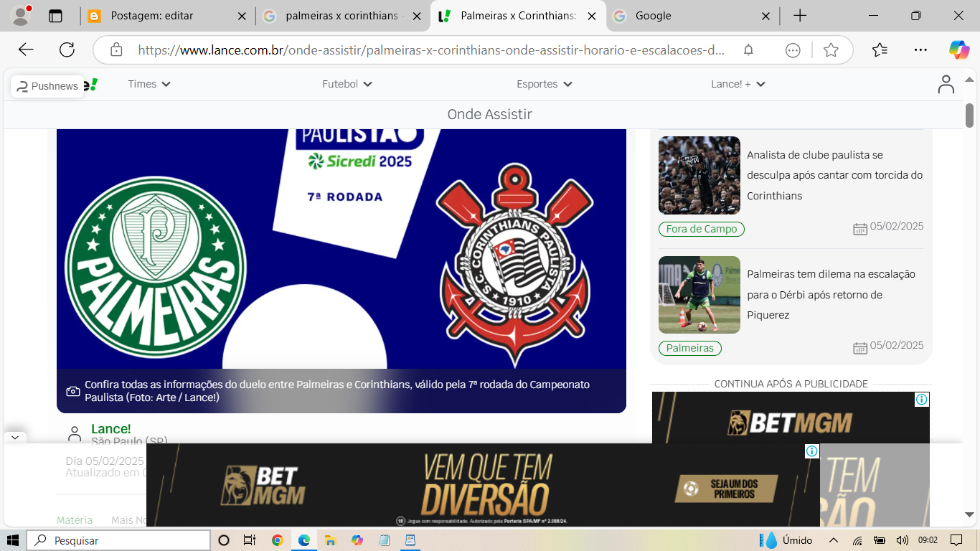Read article about Analista de clube paulista

coord(835,175)
